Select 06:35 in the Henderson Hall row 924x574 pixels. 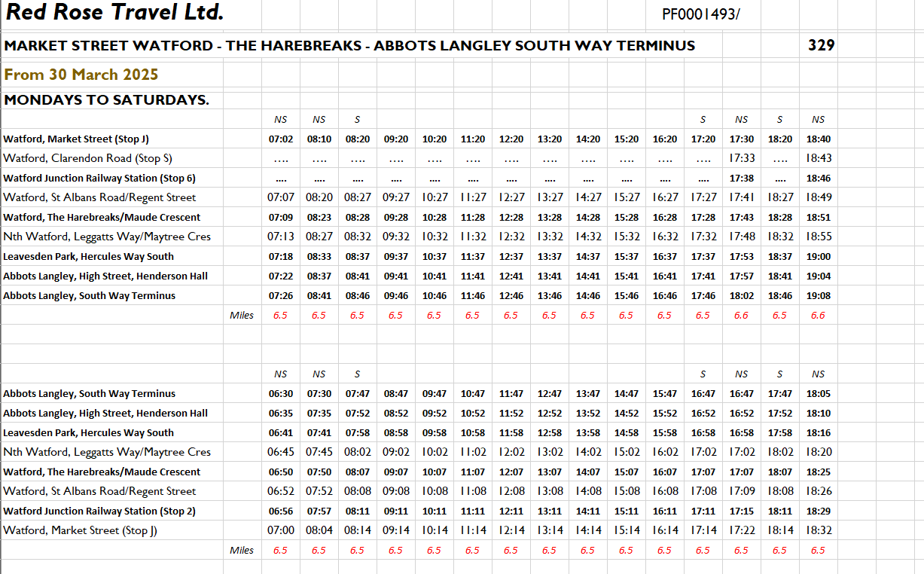(280, 414)
